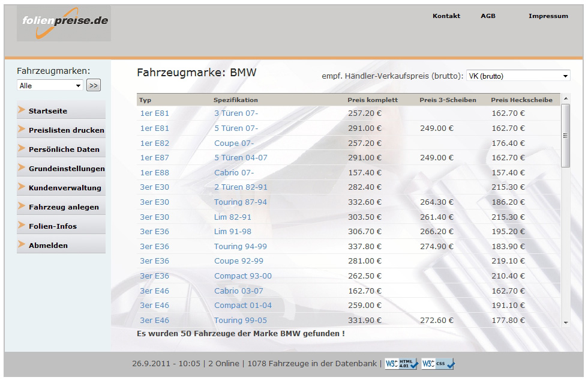Click the Fahrzeugmarke: BMW heading
The width and height of the screenshot is (588, 383).
(x=197, y=73)
